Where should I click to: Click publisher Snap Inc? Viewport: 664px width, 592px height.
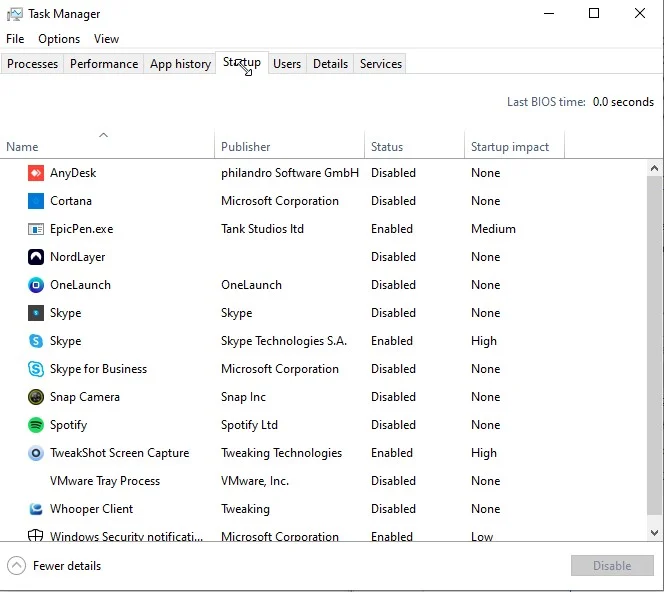pyautogui.click(x=243, y=397)
